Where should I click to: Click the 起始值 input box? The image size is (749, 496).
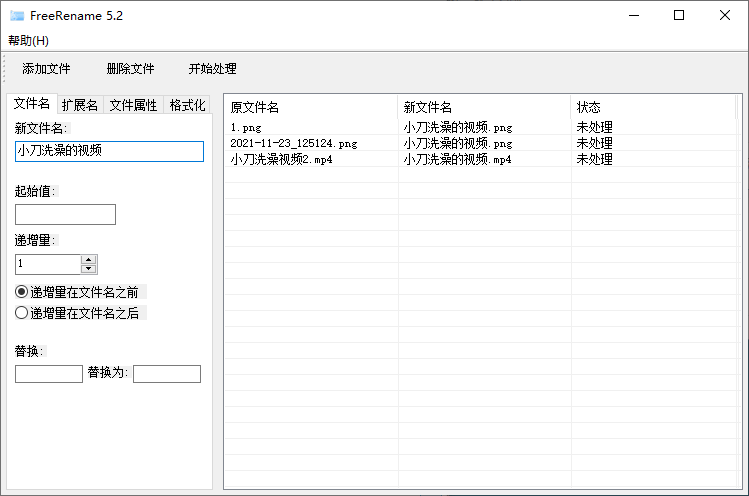[65, 214]
